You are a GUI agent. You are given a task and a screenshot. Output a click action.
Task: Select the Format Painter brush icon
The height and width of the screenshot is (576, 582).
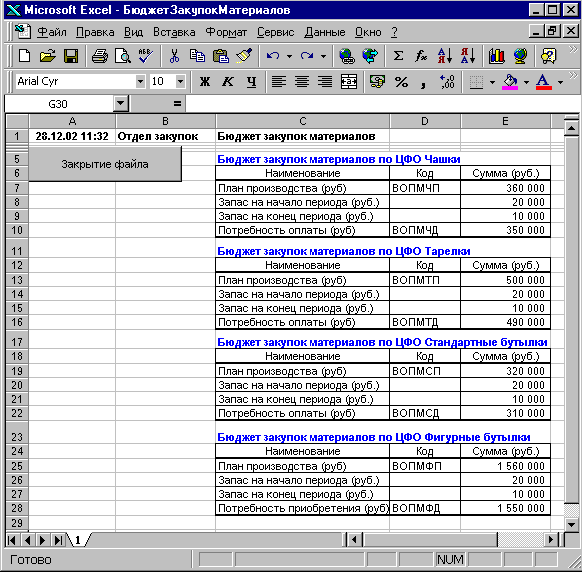(x=244, y=56)
